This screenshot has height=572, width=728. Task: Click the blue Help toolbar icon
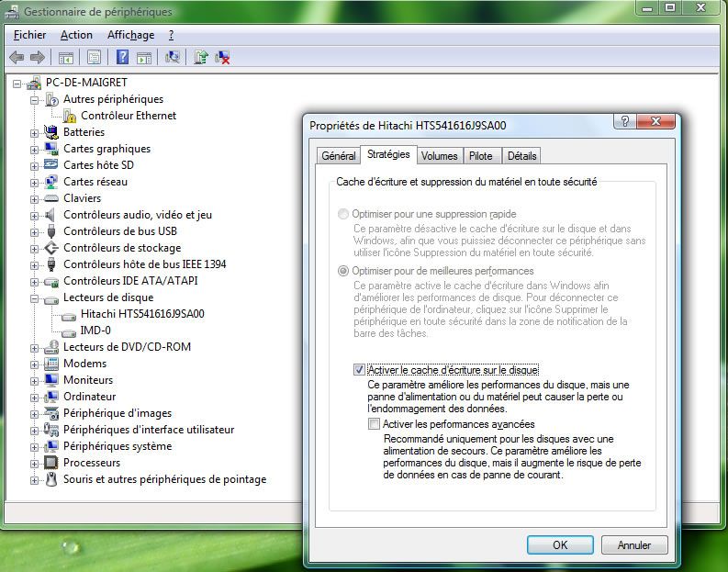coord(122,57)
